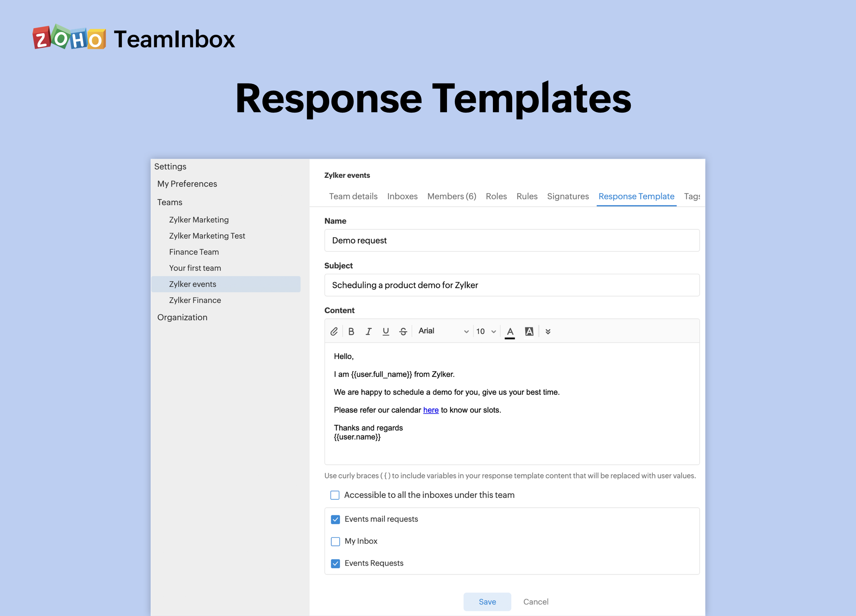Save the Demo request template
The image size is (856, 616).
point(487,602)
